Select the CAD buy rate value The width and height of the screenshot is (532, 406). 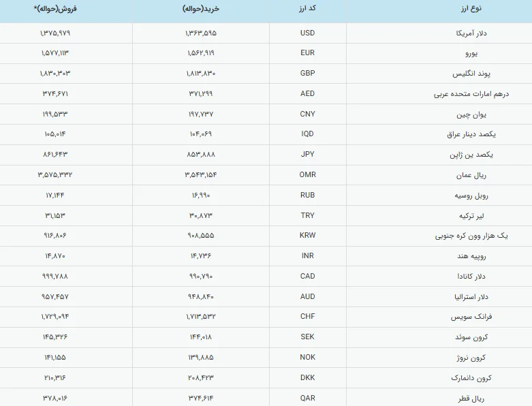pyautogui.click(x=200, y=277)
